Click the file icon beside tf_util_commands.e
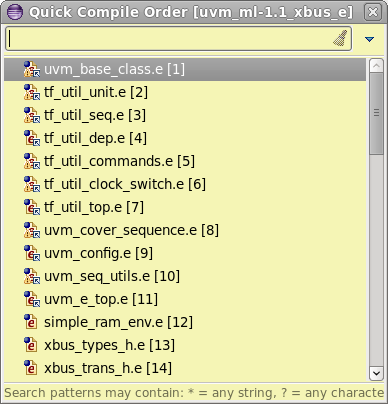The width and height of the screenshot is (388, 404). tap(32, 161)
